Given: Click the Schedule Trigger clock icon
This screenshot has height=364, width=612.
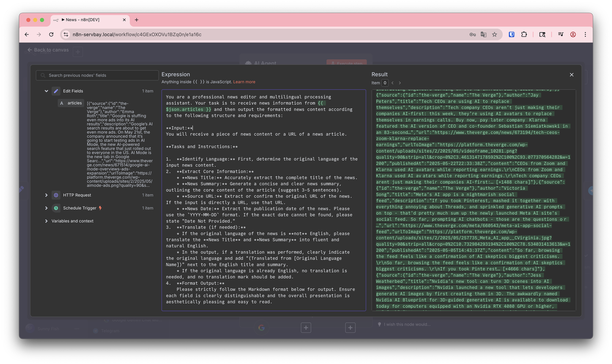Looking at the screenshot, I should [x=56, y=208].
